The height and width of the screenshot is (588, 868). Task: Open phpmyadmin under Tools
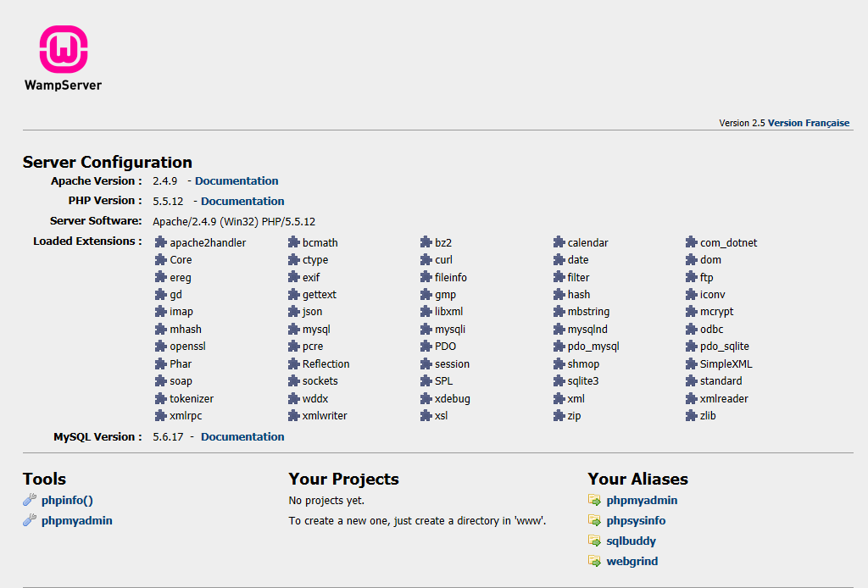coord(77,520)
